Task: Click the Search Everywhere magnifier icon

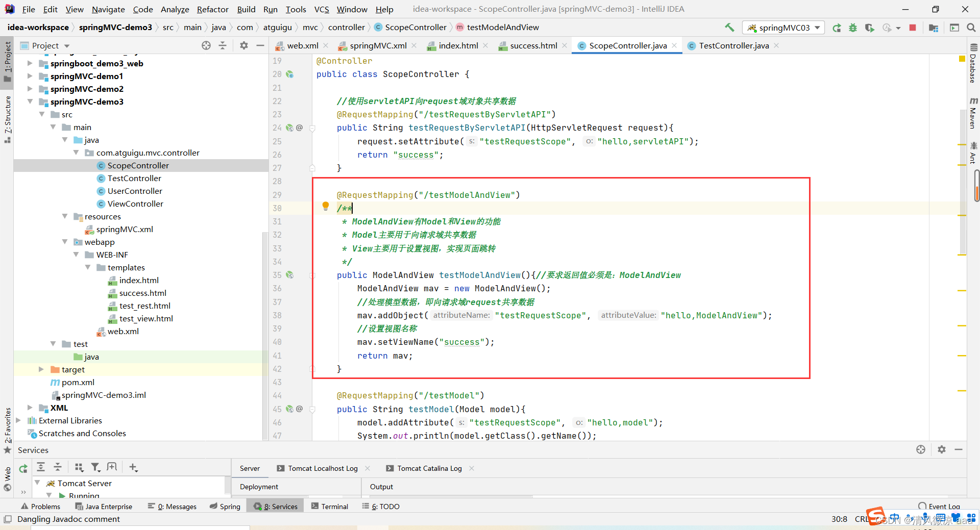Action: [x=971, y=28]
